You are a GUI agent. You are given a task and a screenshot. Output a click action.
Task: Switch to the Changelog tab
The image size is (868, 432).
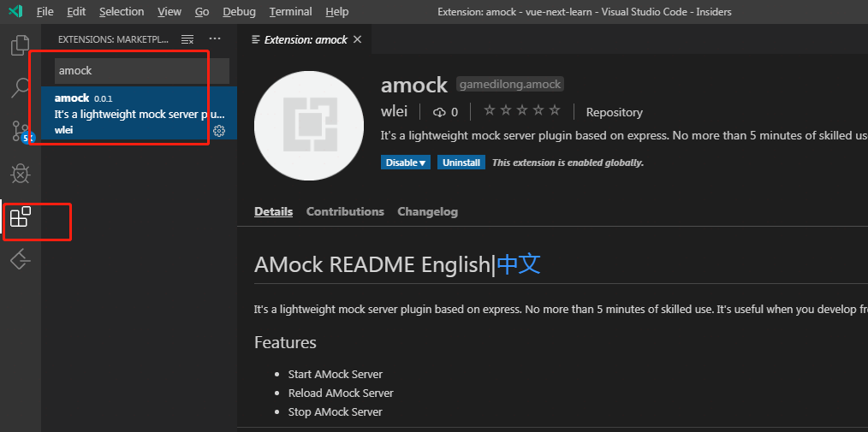[x=427, y=212]
